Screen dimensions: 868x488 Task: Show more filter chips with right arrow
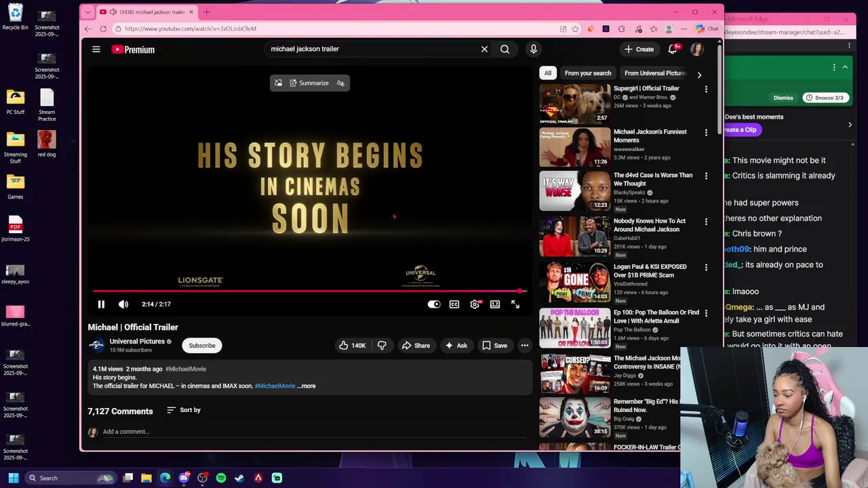tap(699, 75)
